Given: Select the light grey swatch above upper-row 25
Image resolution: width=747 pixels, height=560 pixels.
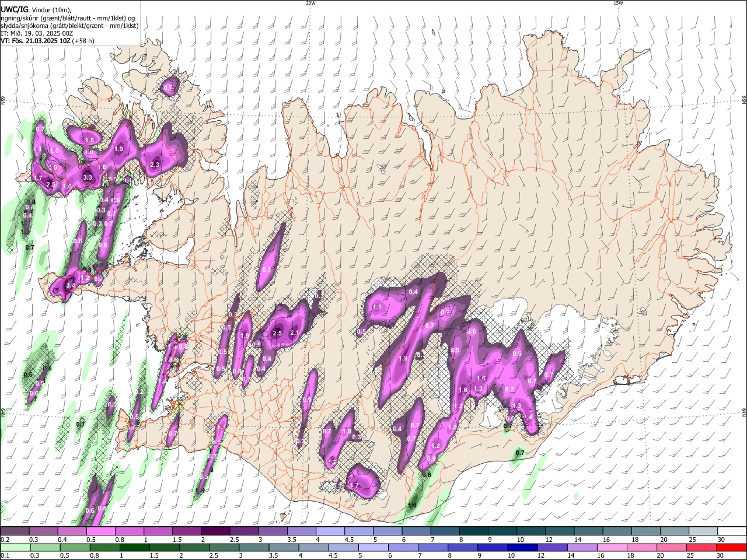Looking at the screenshot, I should pyautogui.click(x=703, y=531).
